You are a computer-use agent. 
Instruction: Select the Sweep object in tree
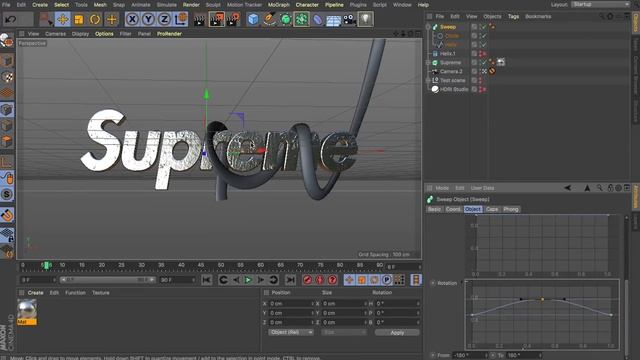tap(448, 27)
